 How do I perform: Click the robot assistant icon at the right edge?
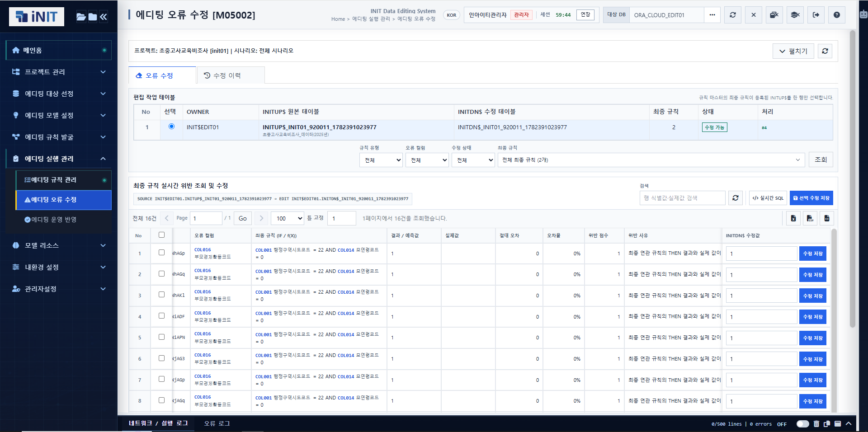point(863,14)
